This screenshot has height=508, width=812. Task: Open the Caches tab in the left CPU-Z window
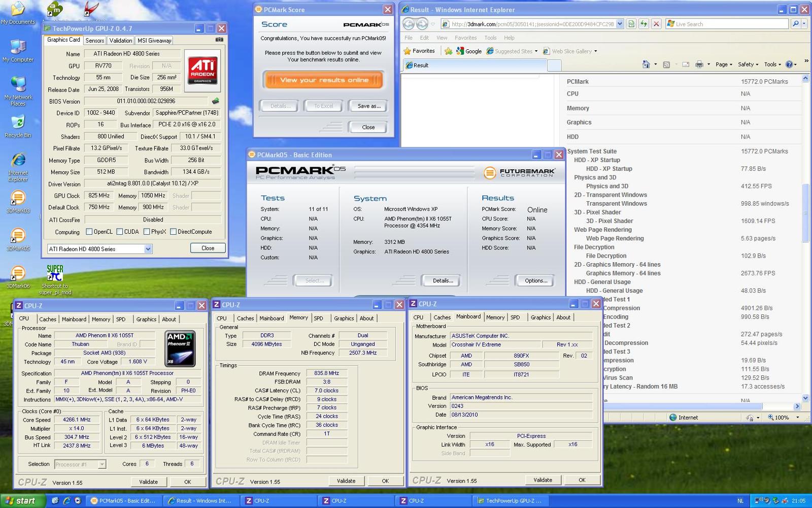[48, 319]
